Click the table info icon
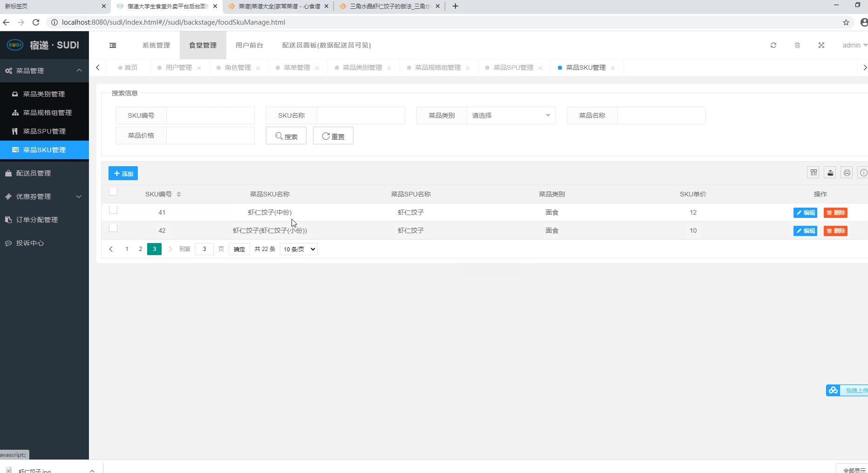The image size is (868, 473). 863,173
